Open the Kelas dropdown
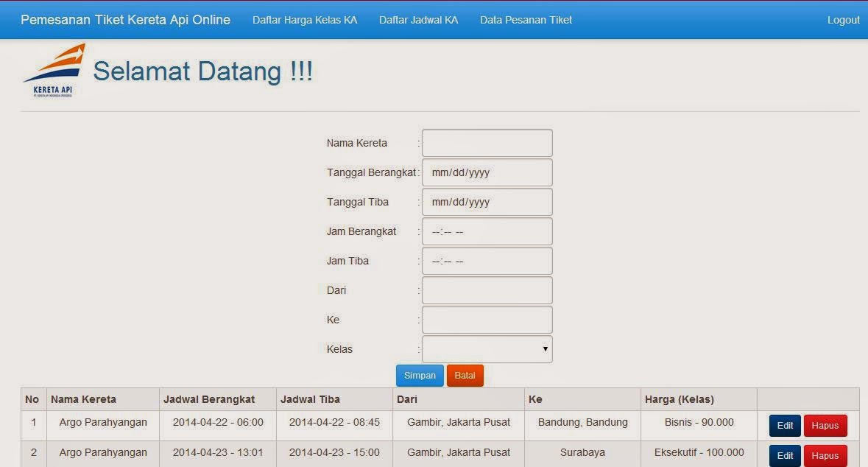The image size is (868, 467). point(486,348)
